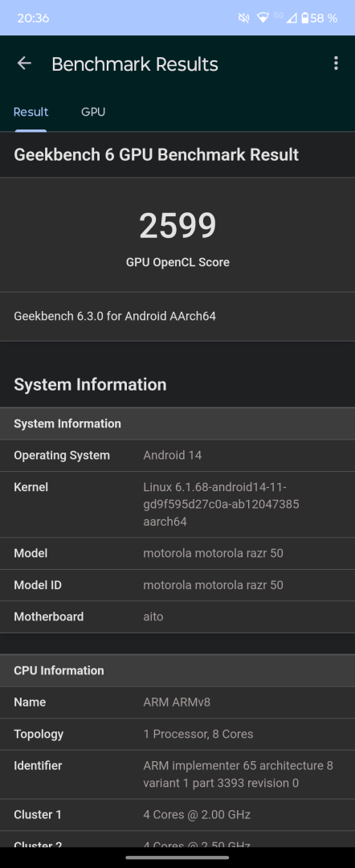Tap the back arrow icon
Screen dimensions: 355x868
[24, 63]
